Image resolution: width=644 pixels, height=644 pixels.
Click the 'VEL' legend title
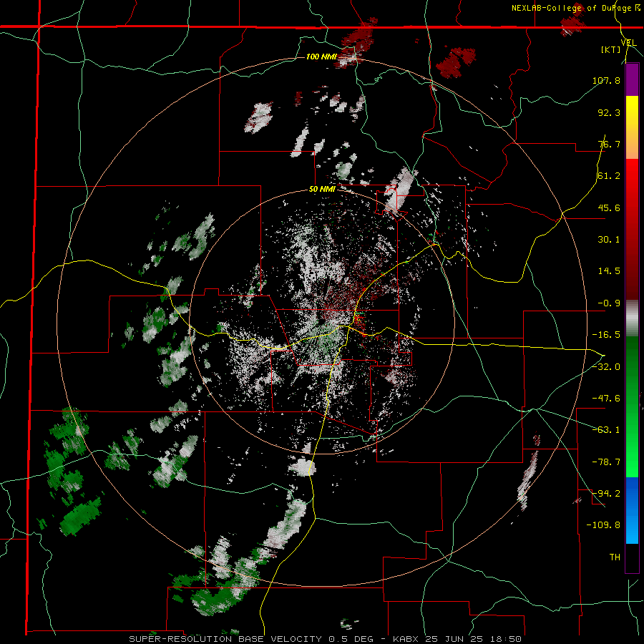pos(628,42)
